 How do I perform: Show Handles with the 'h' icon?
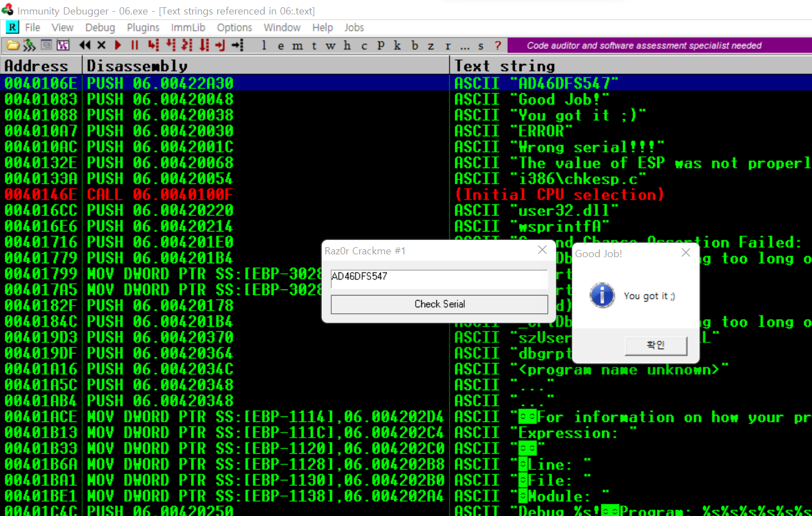347,46
